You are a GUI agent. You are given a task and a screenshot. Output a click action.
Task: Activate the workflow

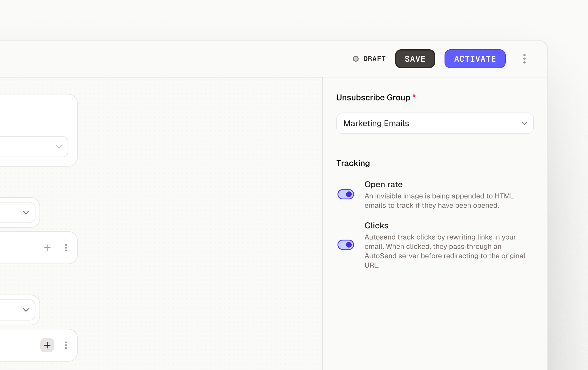point(475,59)
